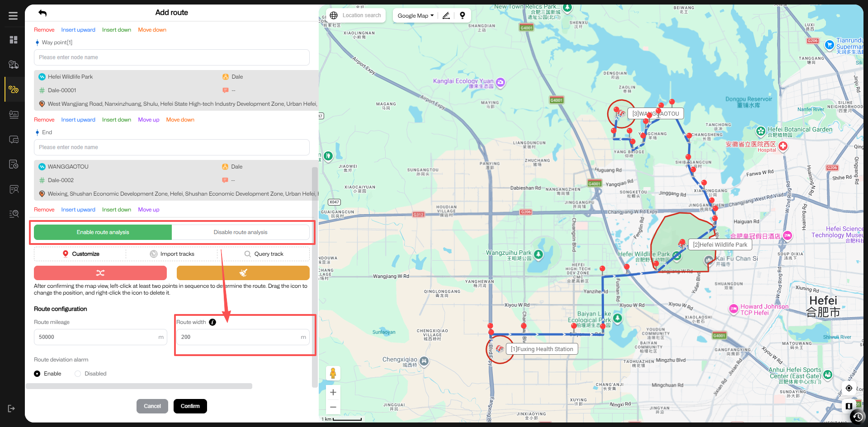Select Enable for route deviation alarm

pos(37,374)
